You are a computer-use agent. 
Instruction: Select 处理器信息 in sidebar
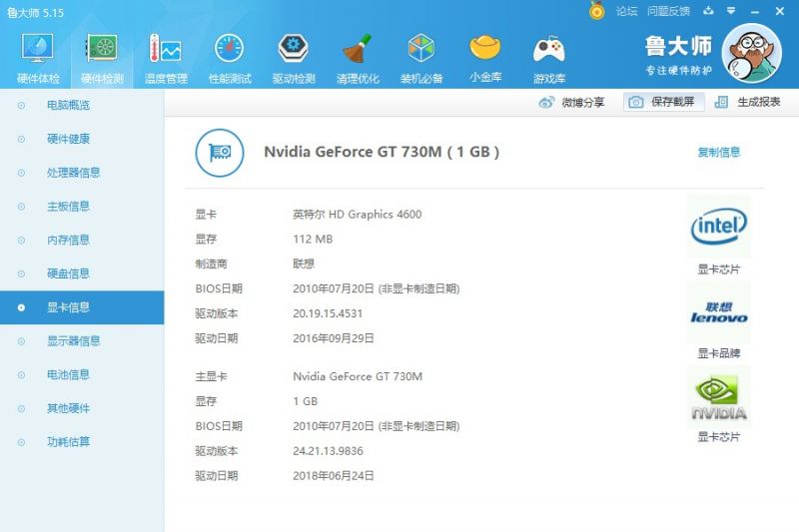[x=82, y=173]
